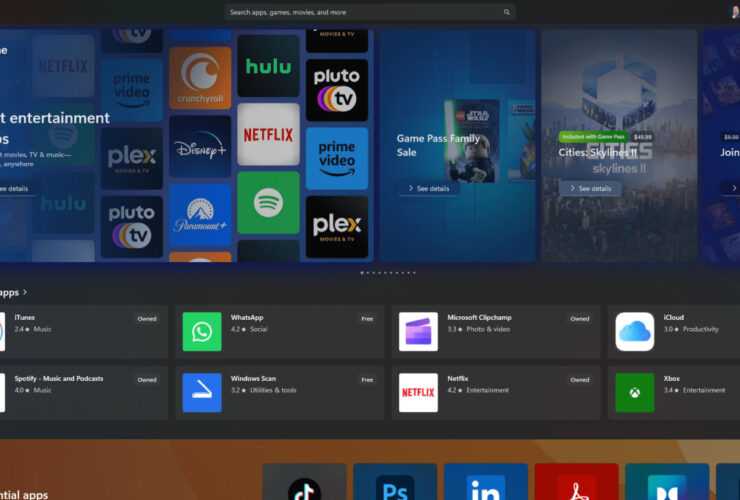Image resolution: width=740 pixels, height=500 pixels.
Task: Open the Microsoft Clipchamp icon
Action: (x=418, y=331)
